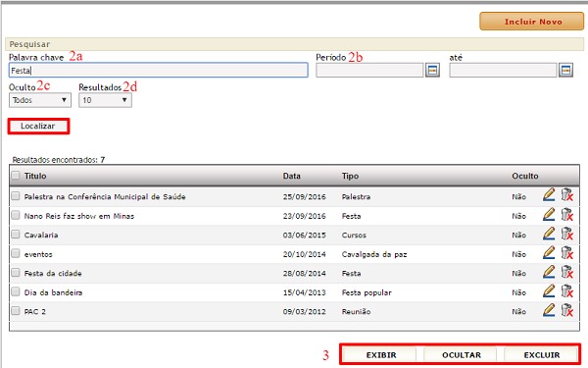Click the 'Pesquisar' section header
The height and width of the screenshot is (368, 588).
[x=294, y=44]
